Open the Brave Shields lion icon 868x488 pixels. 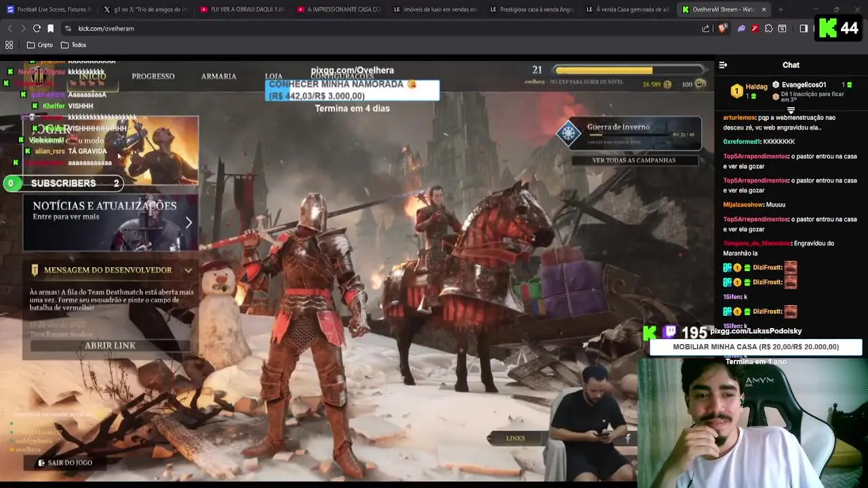click(x=722, y=28)
